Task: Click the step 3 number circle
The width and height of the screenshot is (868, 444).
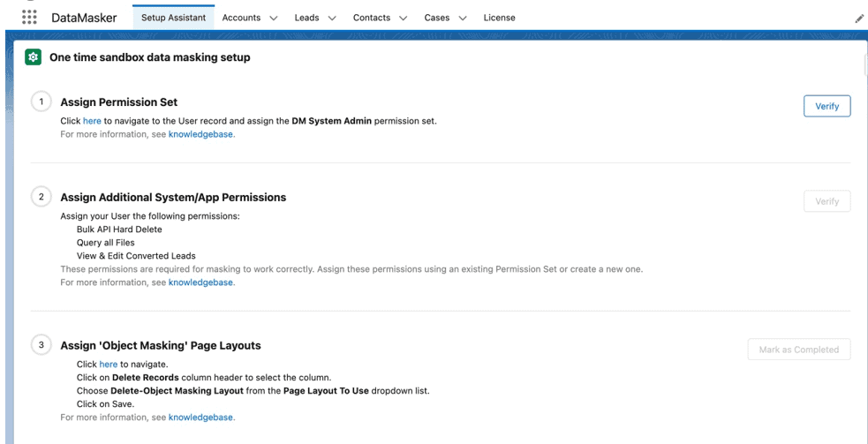Action: pos(40,345)
